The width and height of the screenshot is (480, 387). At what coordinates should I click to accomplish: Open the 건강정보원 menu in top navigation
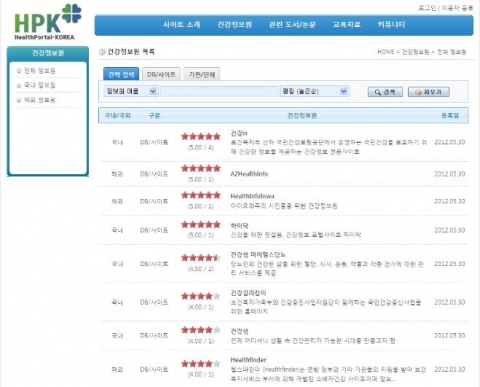pyautogui.click(x=234, y=25)
